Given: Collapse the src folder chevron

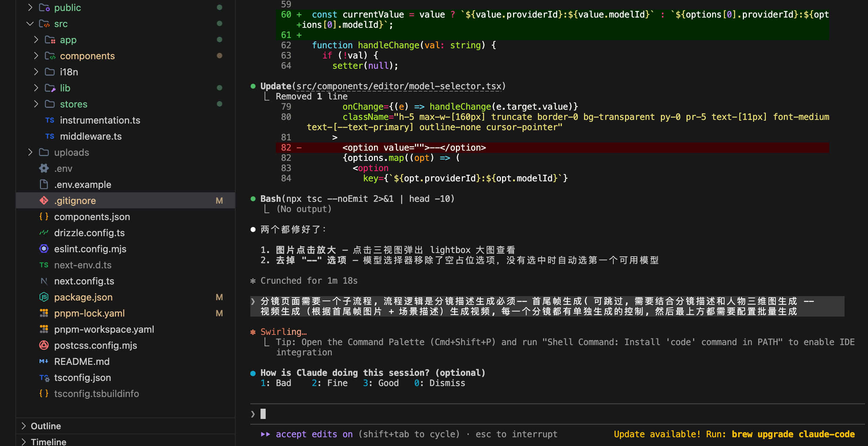Looking at the screenshot, I should pyautogui.click(x=30, y=24).
